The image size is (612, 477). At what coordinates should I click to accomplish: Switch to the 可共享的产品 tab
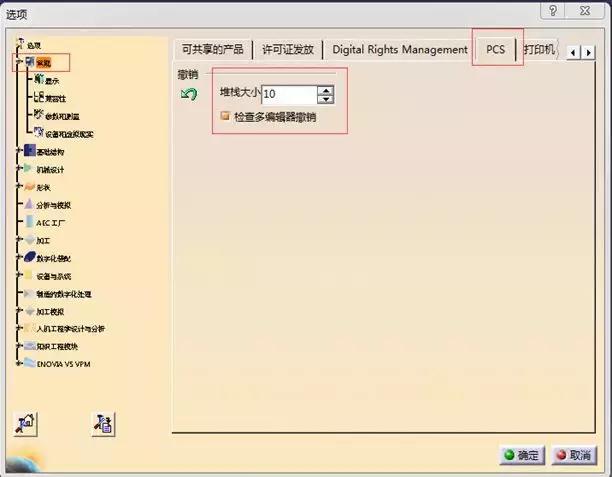[213, 50]
